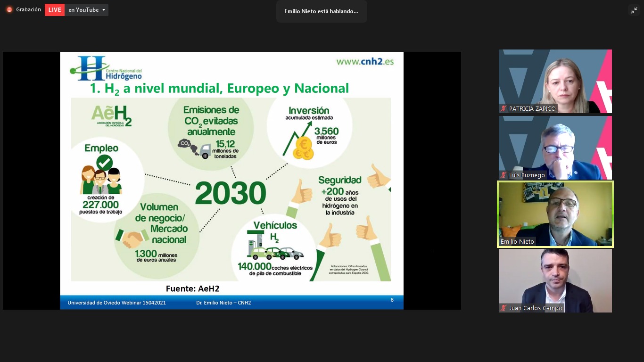Select Patricia Zapico's video thumbnail
This screenshot has width=644, height=362.
(x=555, y=81)
